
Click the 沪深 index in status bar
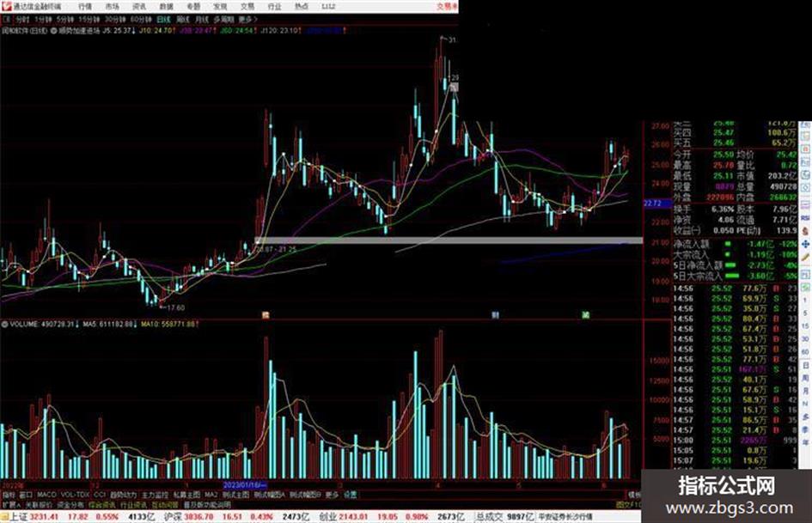(174, 517)
